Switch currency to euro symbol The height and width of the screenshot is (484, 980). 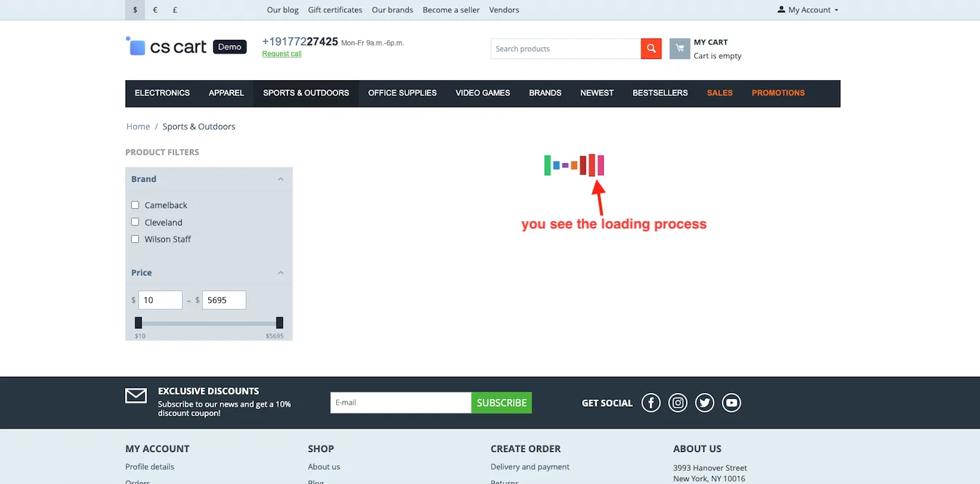pos(155,10)
